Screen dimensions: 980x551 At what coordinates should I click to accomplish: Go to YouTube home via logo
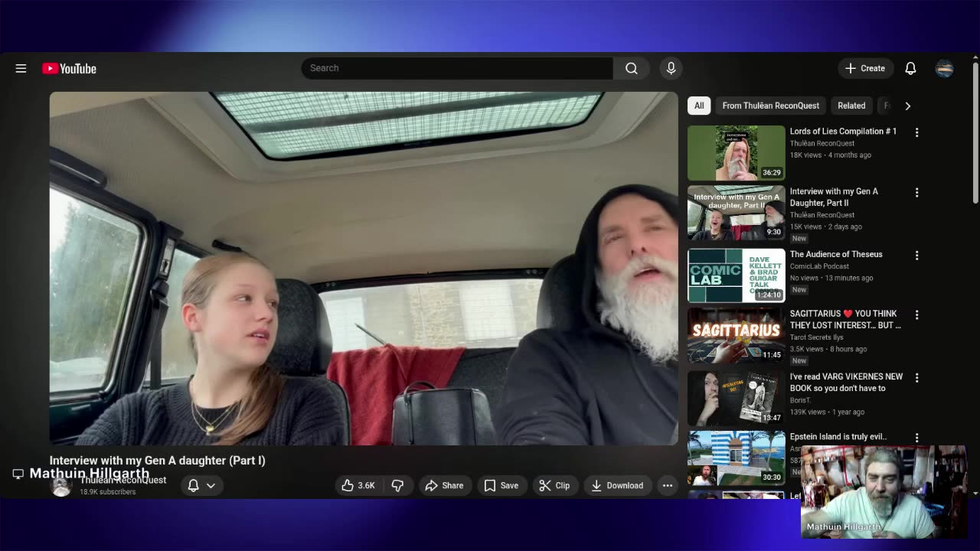coord(69,68)
